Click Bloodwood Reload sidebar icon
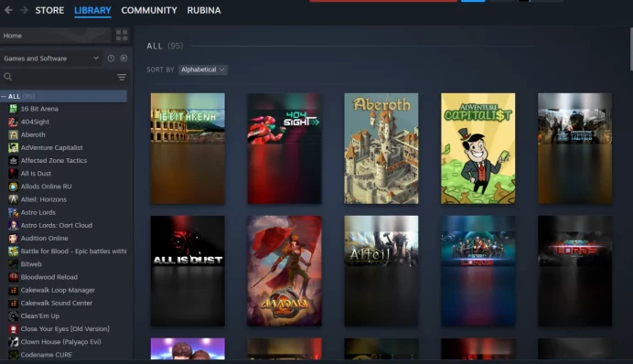The image size is (633, 364). tap(14, 277)
